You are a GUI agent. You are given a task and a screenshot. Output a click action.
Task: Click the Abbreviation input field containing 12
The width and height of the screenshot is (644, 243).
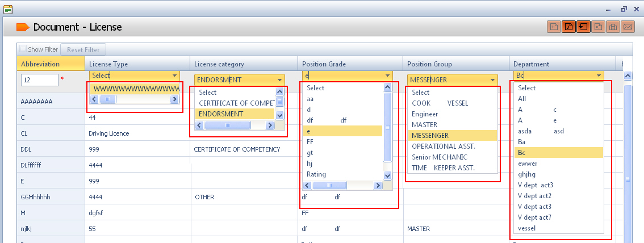[40, 80]
